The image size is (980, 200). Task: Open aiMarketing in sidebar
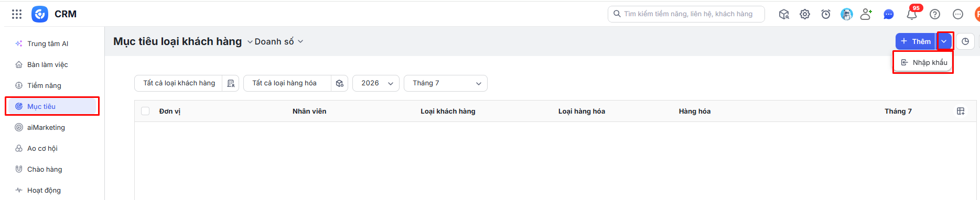tap(52, 127)
